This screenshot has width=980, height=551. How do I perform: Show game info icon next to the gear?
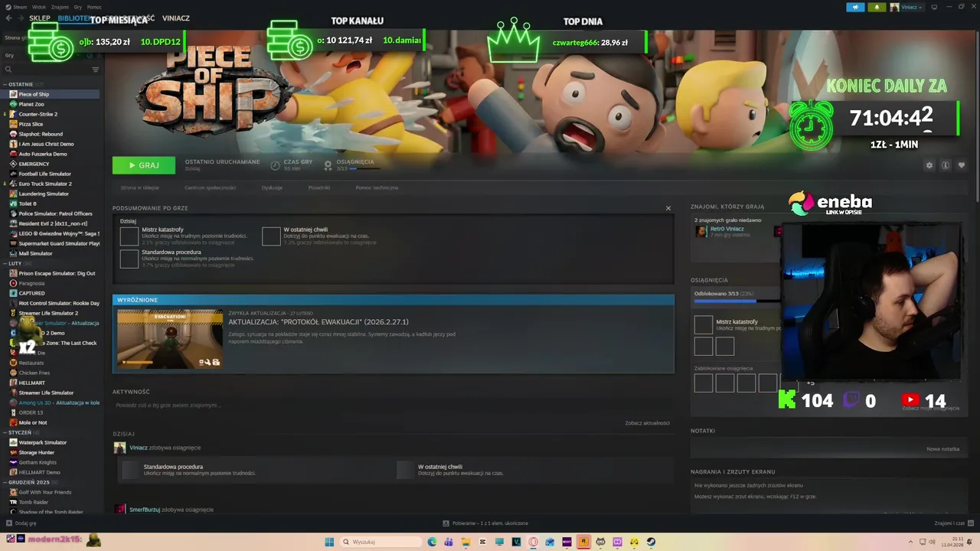[x=946, y=165]
